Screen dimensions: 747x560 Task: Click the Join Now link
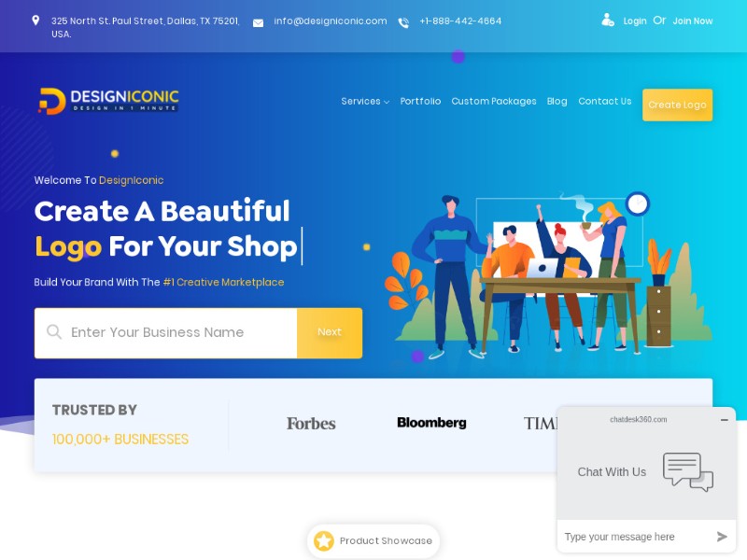click(692, 21)
